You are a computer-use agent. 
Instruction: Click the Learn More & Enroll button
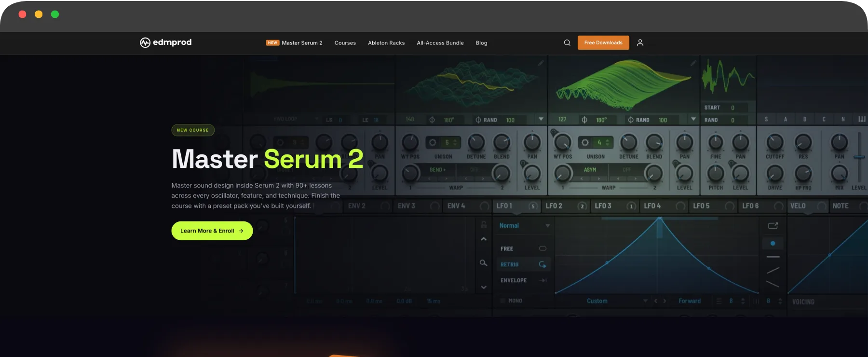point(212,231)
